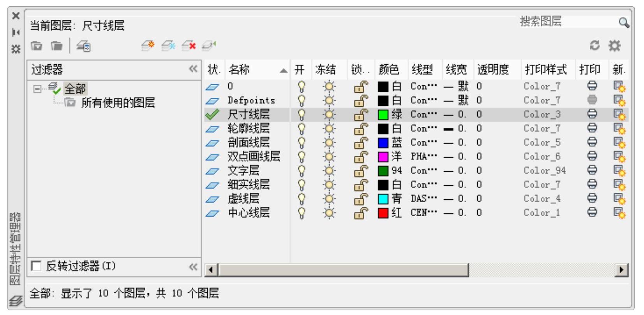This screenshot has width=644, height=315.
Task: Toggle on/off bulb for layer 0
Action: (301, 86)
